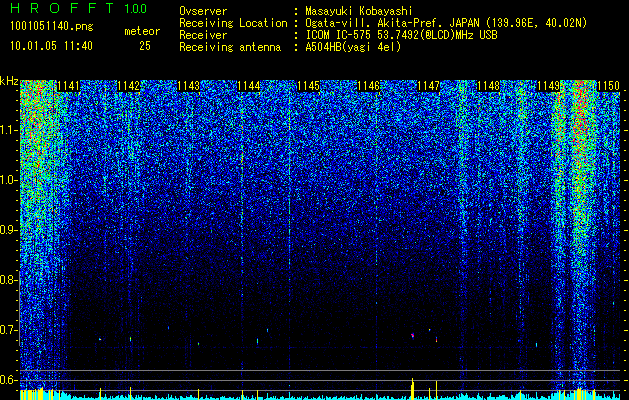Click the 1149 time marker
Image resolution: width=629 pixels, height=400 pixels.
[548, 86]
